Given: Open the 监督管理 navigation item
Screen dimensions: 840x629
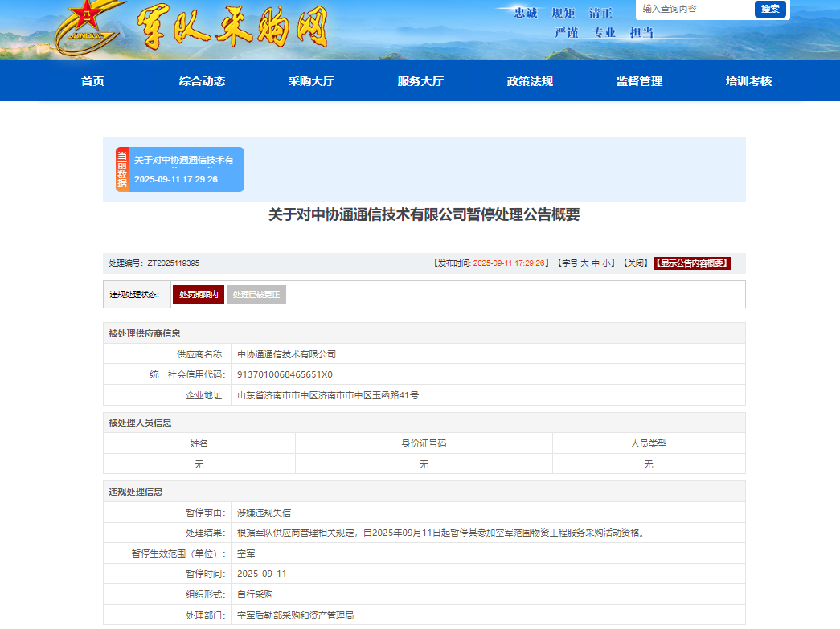Looking at the screenshot, I should (x=639, y=81).
